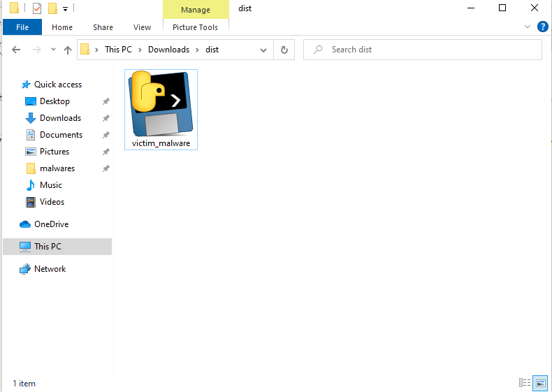Open Network in the navigation pane
552x392 pixels.
50,269
